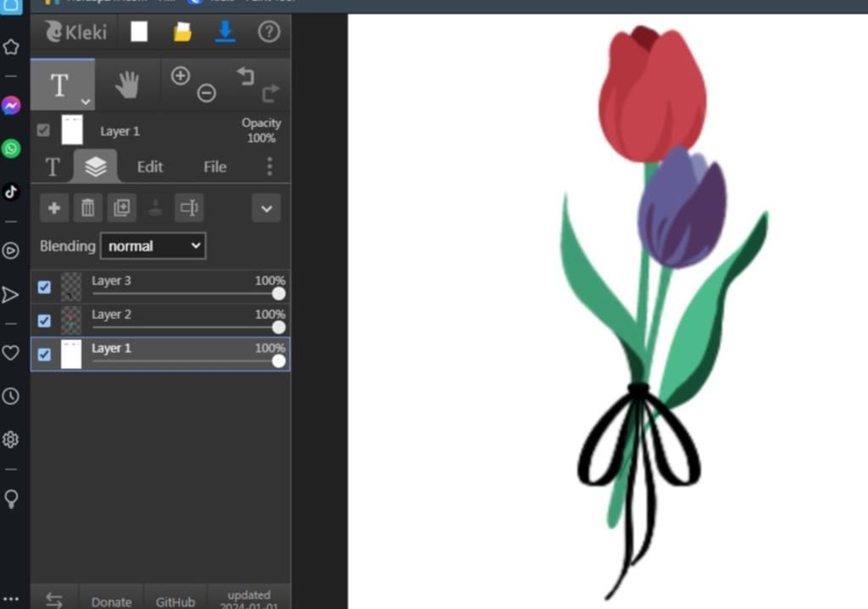Click the new blank image icon

[139, 32]
